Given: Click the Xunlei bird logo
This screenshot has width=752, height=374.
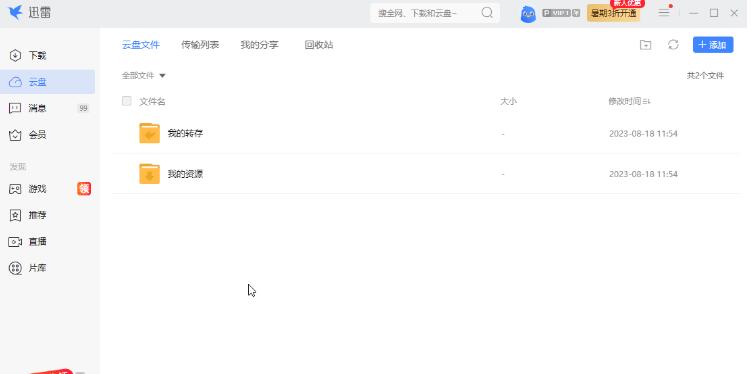Looking at the screenshot, I should (16, 12).
